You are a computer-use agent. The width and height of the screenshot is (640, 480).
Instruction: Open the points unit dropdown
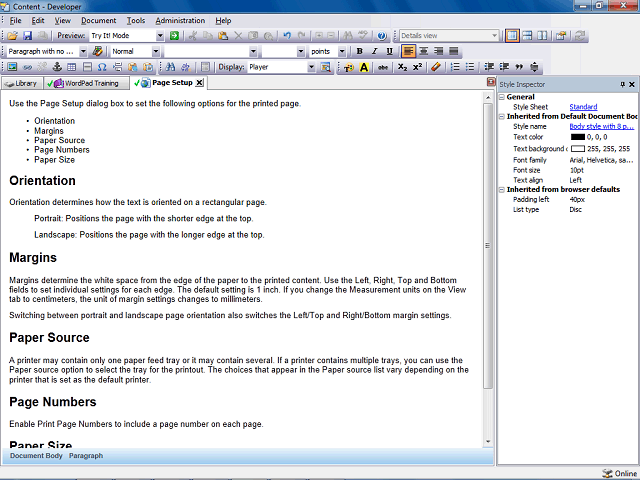click(342, 51)
